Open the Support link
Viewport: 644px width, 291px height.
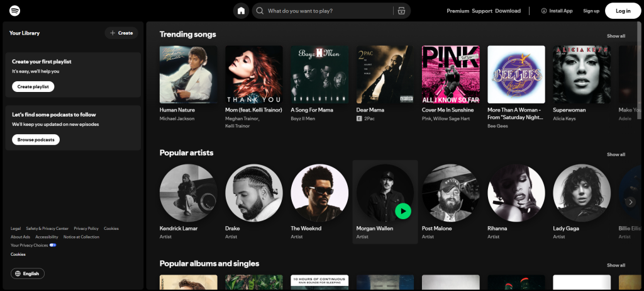tap(482, 11)
